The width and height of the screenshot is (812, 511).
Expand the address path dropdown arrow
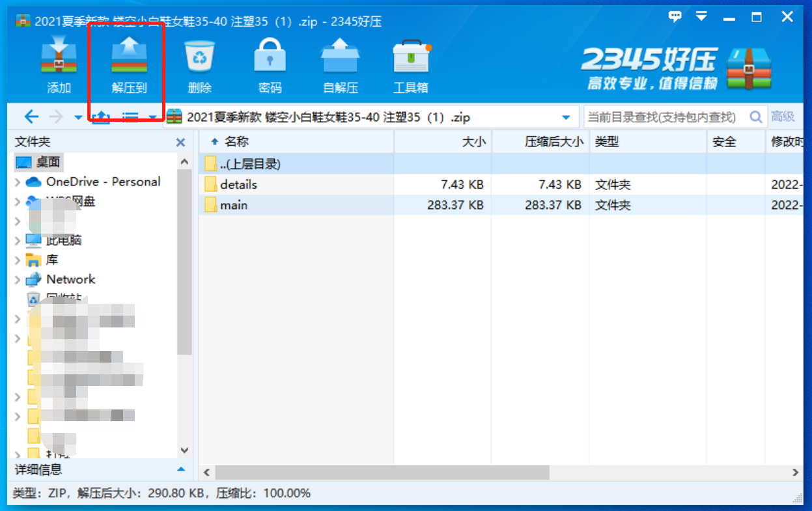tap(565, 118)
